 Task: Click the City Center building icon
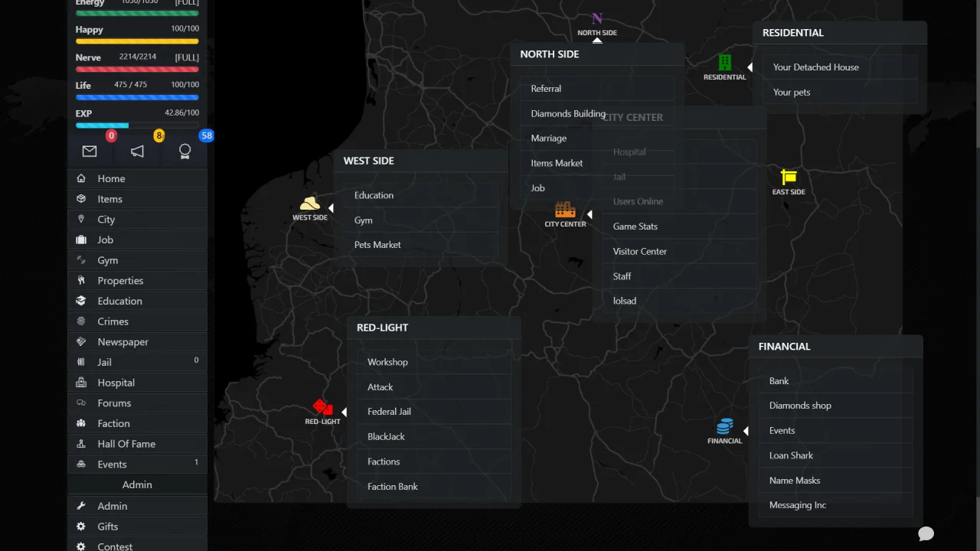pyautogui.click(x=565, y=210)
